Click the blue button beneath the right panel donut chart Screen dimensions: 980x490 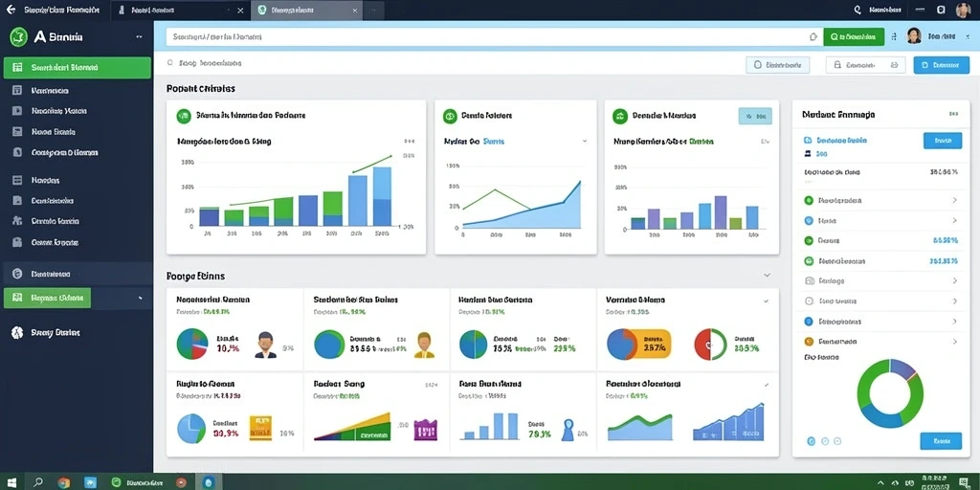pyautogui.click(x=941, y=440)
